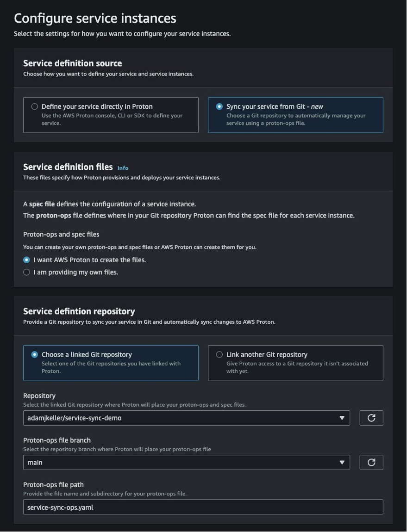Click the "Define your service directly in Proton" card
The image size is (407, 532).
tap(111, 114)
